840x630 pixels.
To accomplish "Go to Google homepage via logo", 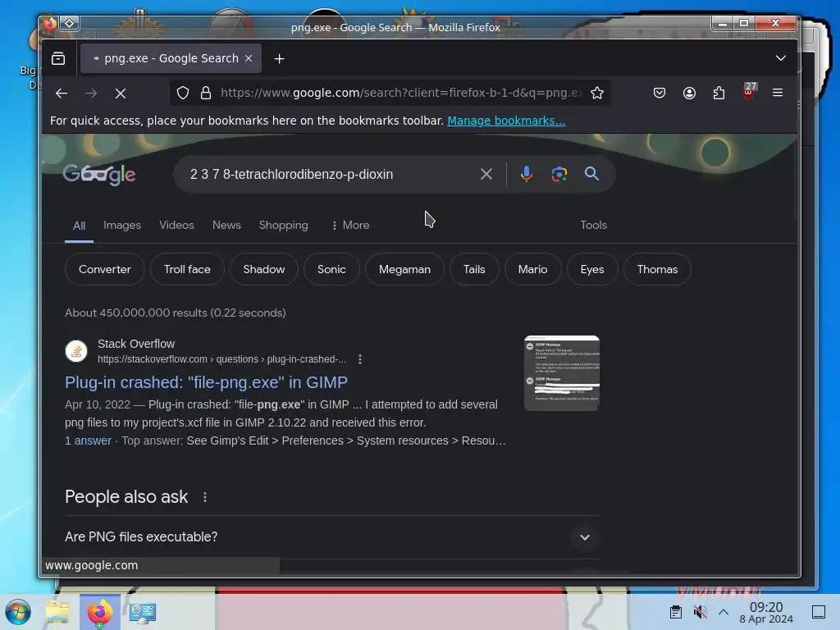I will 99,175.
